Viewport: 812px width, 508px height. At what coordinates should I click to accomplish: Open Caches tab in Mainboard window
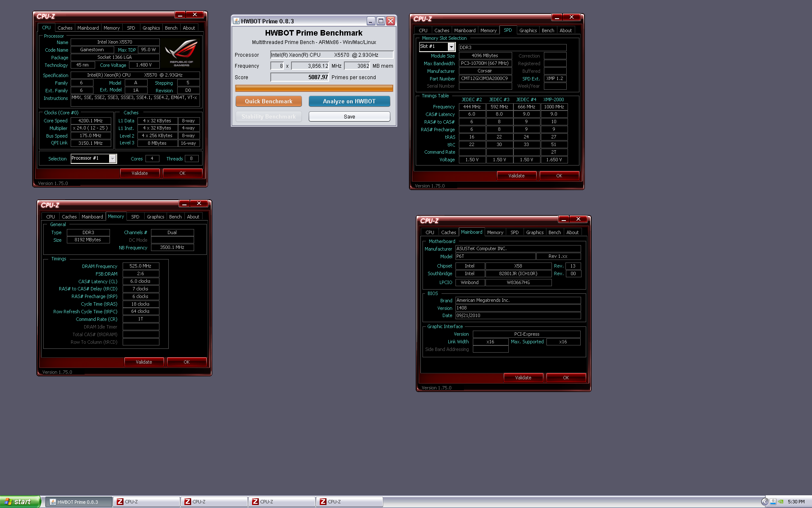coord(449,232)
